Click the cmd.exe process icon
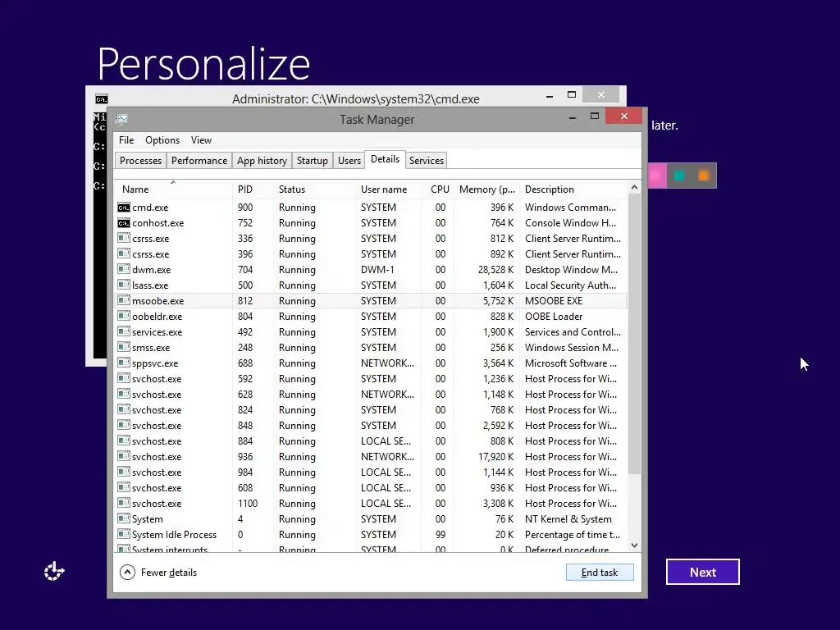 (124, 208)
